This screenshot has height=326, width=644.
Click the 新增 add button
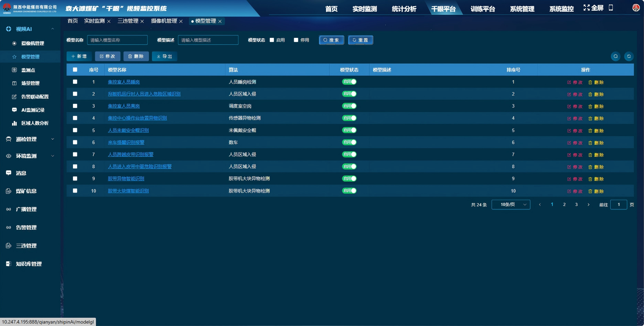tap(79, 56)
